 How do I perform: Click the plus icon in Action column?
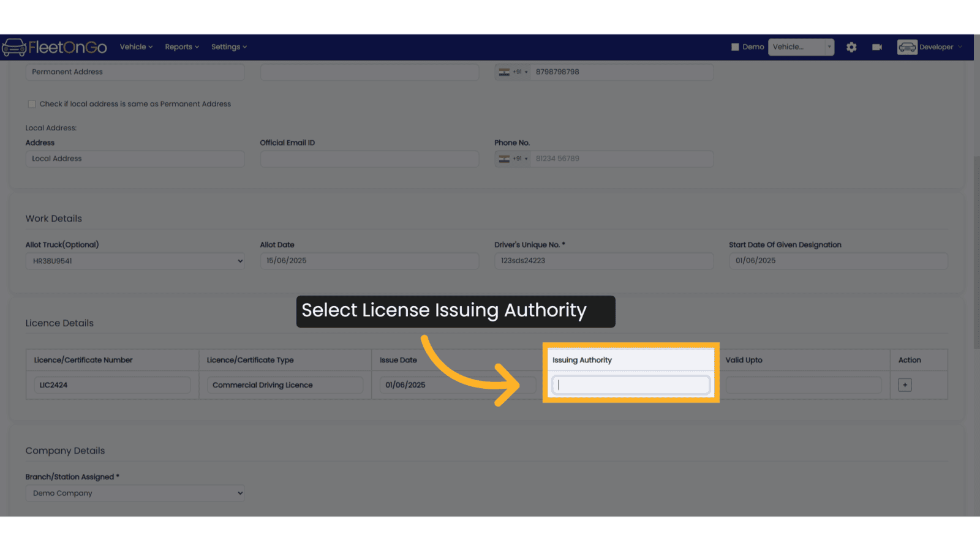pyautogui.click(x=905, y=385)
